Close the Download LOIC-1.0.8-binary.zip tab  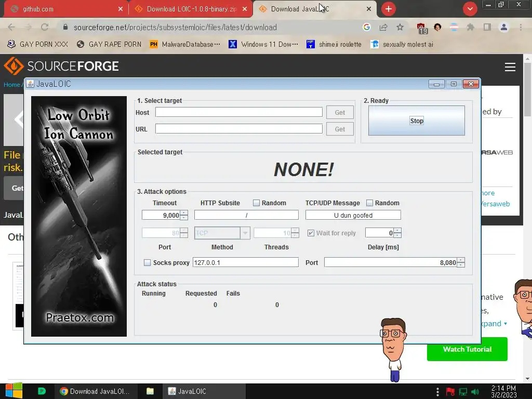245,9
